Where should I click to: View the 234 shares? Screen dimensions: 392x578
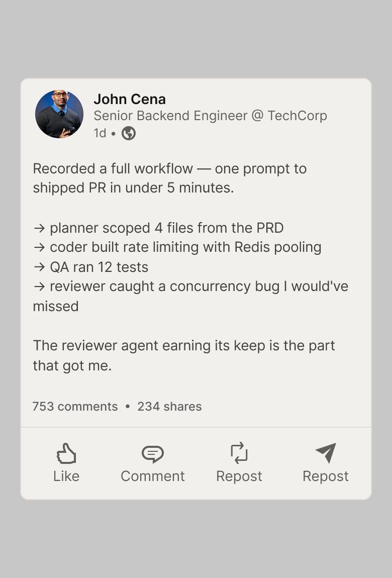click(x=169, y=407)
